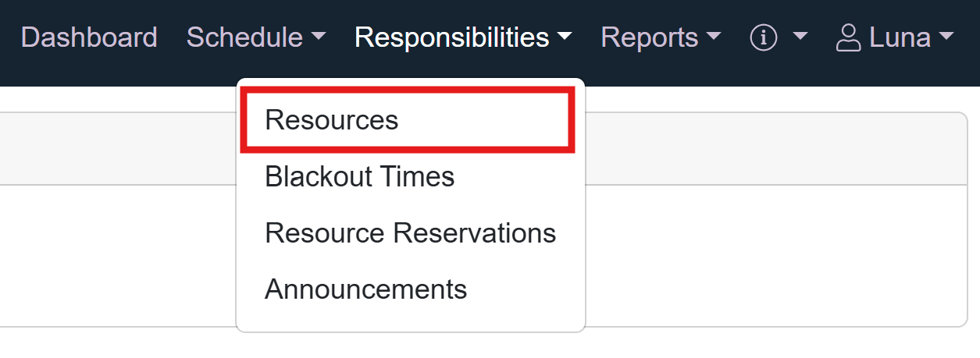This screenshot has width=980, height=358.
Task: Click the Luna username text
Action: pyautogui.click(x=900, y=37)
